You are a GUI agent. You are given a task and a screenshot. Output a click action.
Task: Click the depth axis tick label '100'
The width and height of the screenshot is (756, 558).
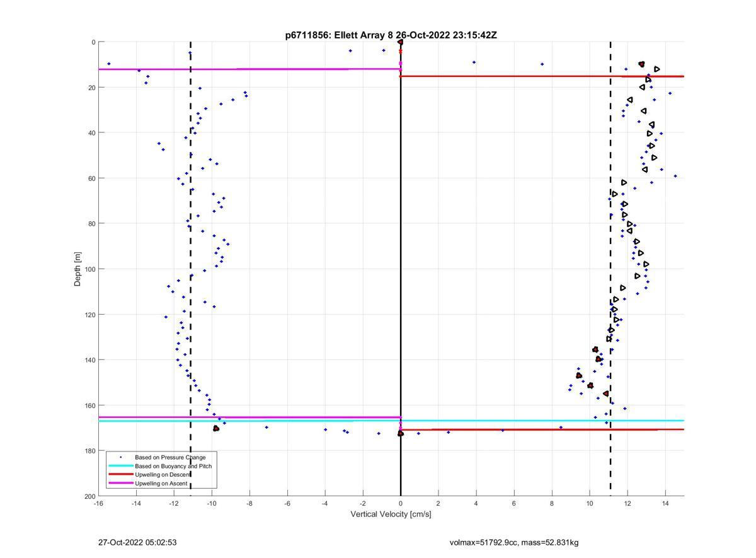pyautogui.click(x=89, y=269)
